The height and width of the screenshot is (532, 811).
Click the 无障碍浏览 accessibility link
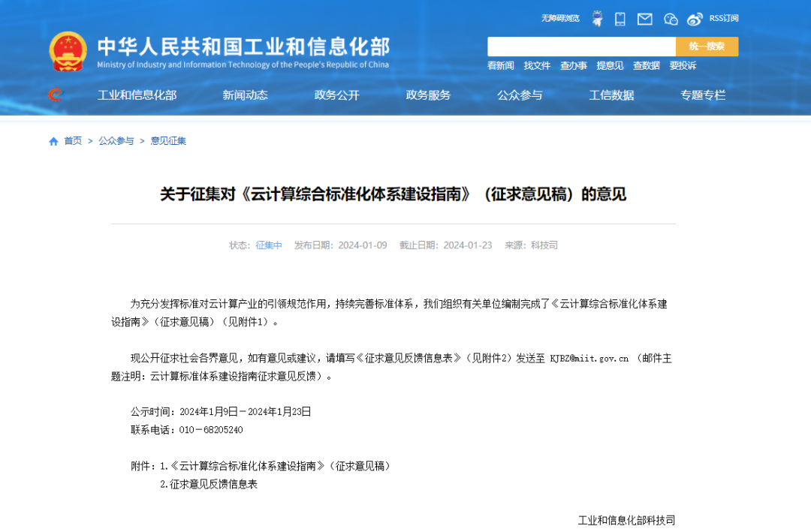[560, 18]
